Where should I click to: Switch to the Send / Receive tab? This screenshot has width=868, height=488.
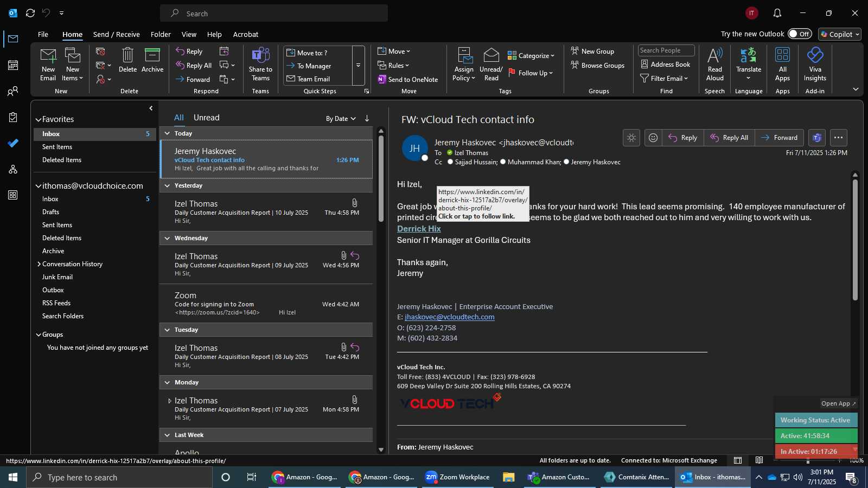pos(117,34)
